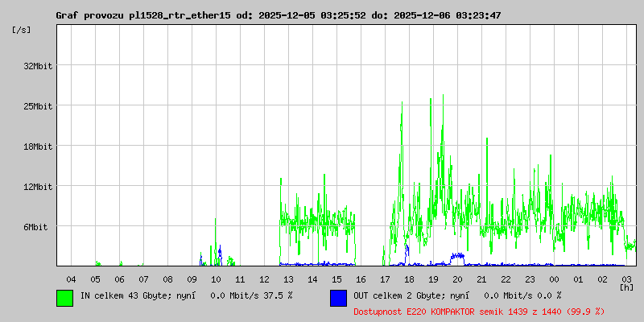
Task: Click the green IN legend swatch
Action: 64,297
